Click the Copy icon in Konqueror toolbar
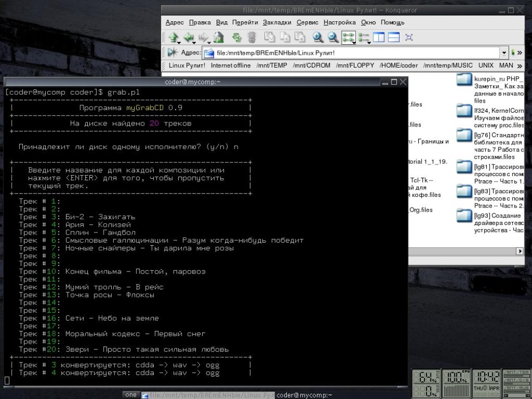This screenshot has width=532, height=399. point(285,37)
